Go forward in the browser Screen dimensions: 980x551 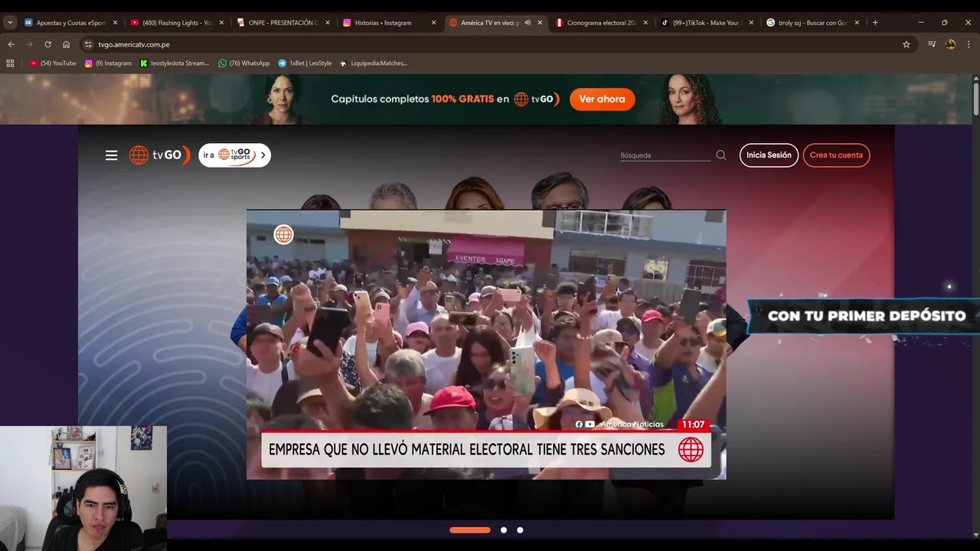point(30,44)
